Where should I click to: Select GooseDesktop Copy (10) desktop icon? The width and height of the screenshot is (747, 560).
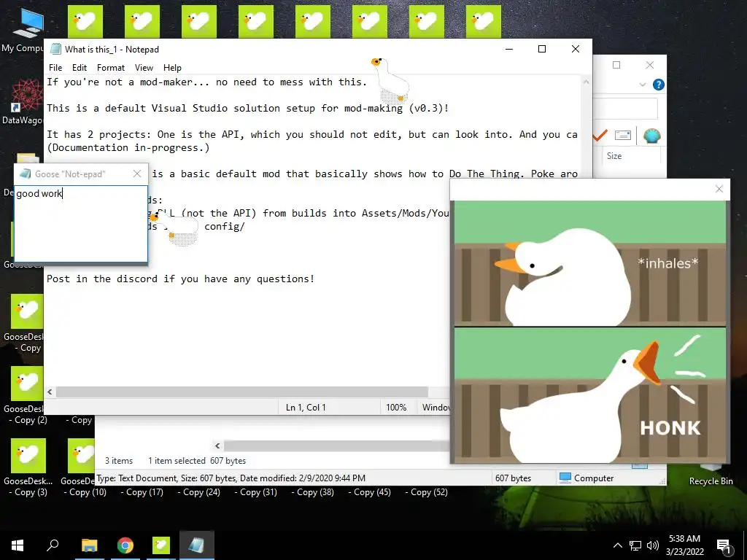click(79, 467)
